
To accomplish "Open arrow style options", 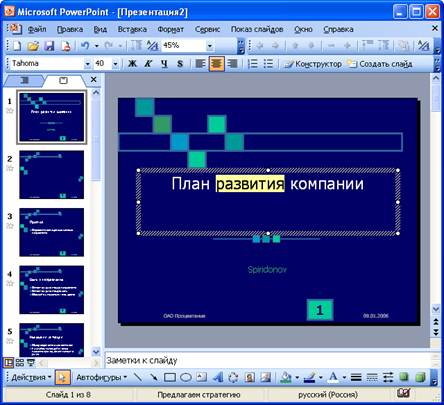I will click(x=388, y=377).
